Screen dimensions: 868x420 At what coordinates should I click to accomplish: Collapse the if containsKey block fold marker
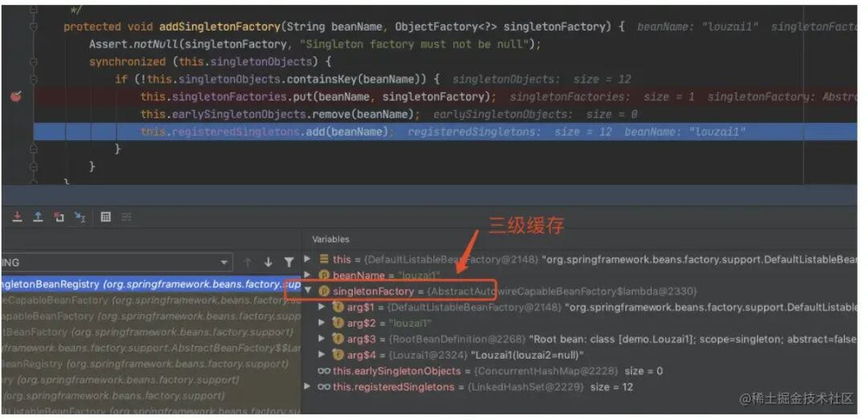tap(34, 79)
